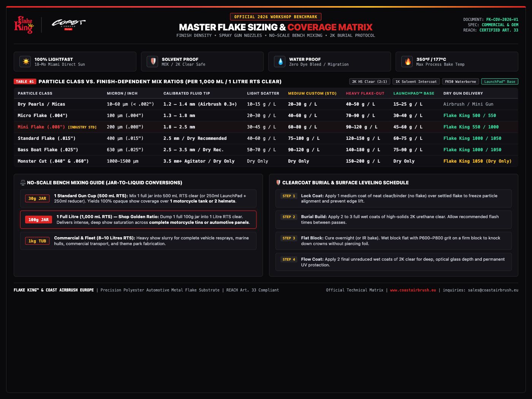Click the STEP 1 Lock Coat badge
The height and width of the screenshot is (399, 532).
[289, 196]
